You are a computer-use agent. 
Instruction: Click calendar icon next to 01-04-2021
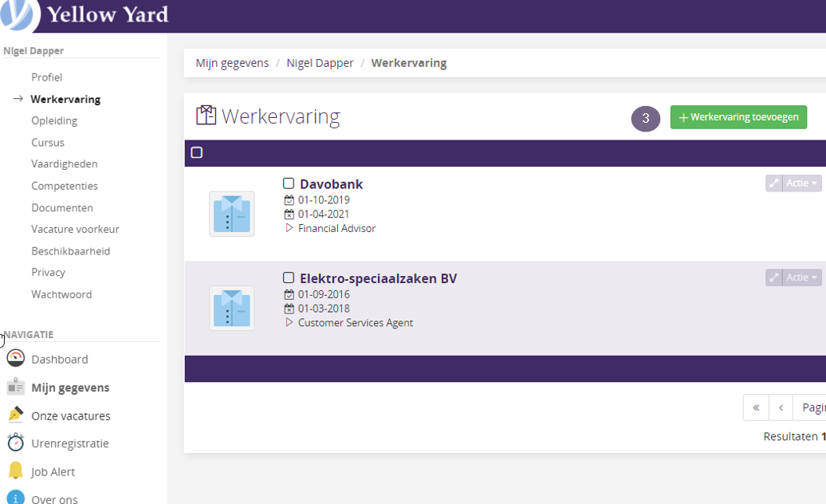[x=289, y=215]
